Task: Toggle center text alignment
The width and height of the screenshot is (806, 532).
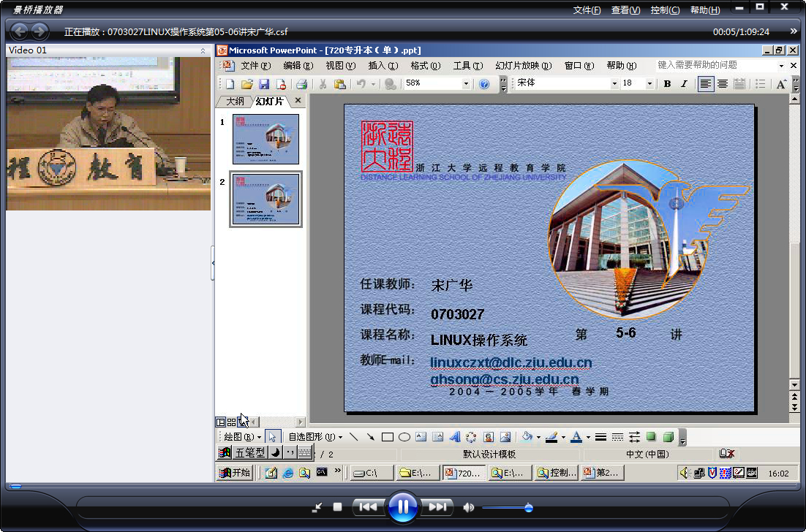Action: [723, 84]
